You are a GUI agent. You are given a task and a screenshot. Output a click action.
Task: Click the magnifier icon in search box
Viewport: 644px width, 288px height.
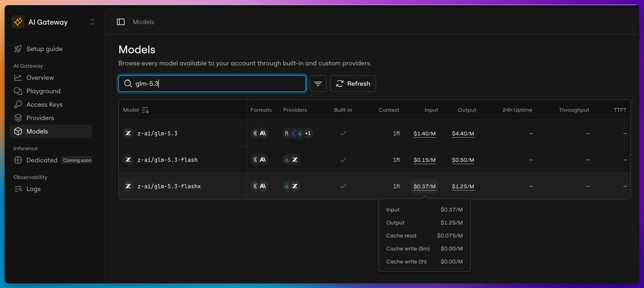coord(128,83)
